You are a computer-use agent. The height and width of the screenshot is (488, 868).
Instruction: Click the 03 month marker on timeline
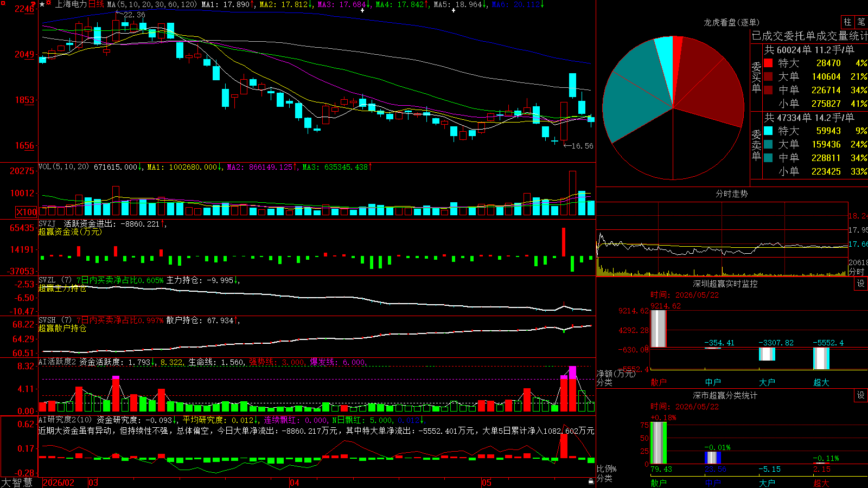[x=93, y=483]
